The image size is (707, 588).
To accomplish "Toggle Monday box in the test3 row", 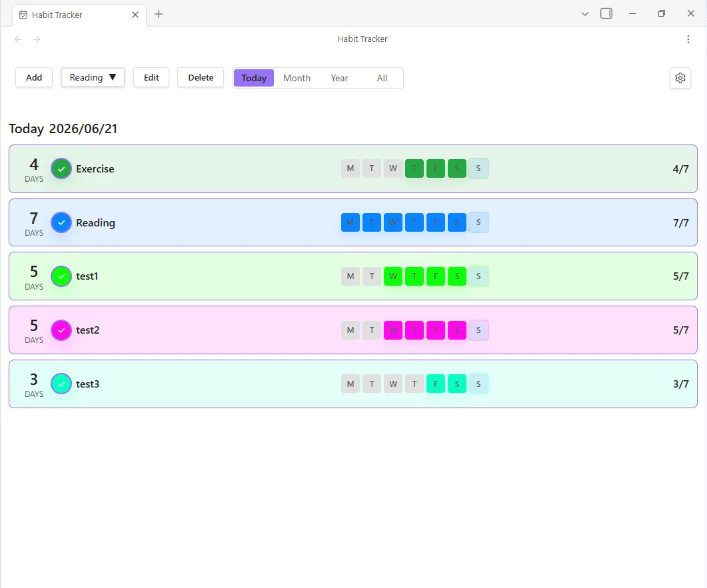I will pos(351,384).
